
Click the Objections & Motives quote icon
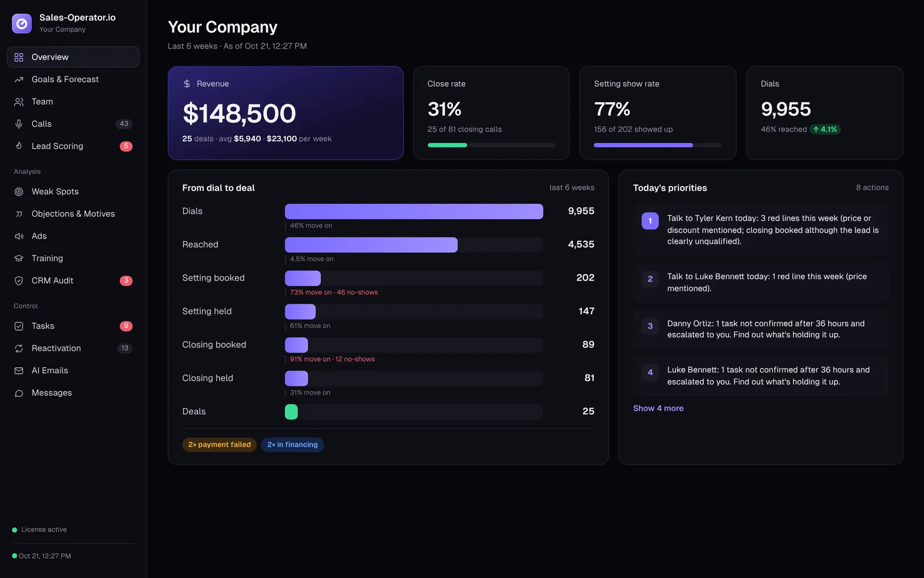coord(19,214)
